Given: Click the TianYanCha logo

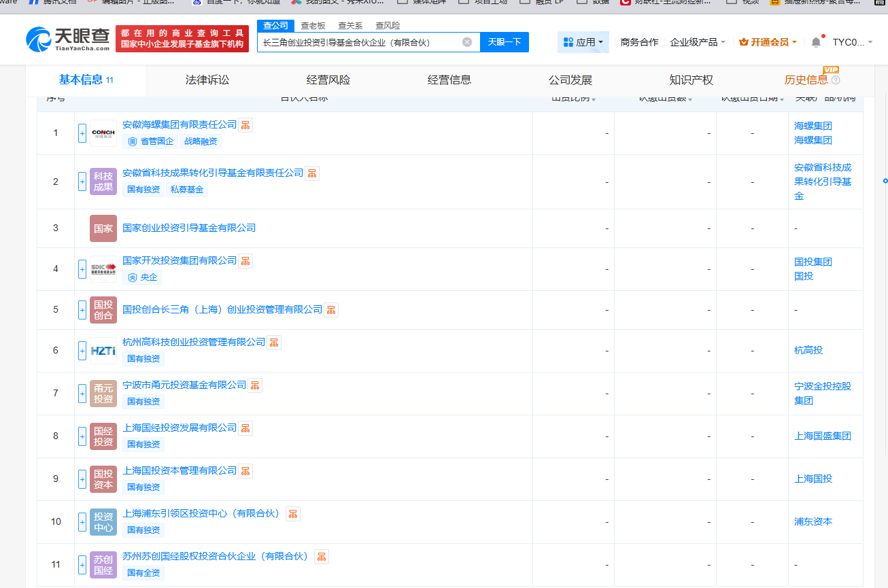Looking at the screenshot, I should tap(68, 40).
